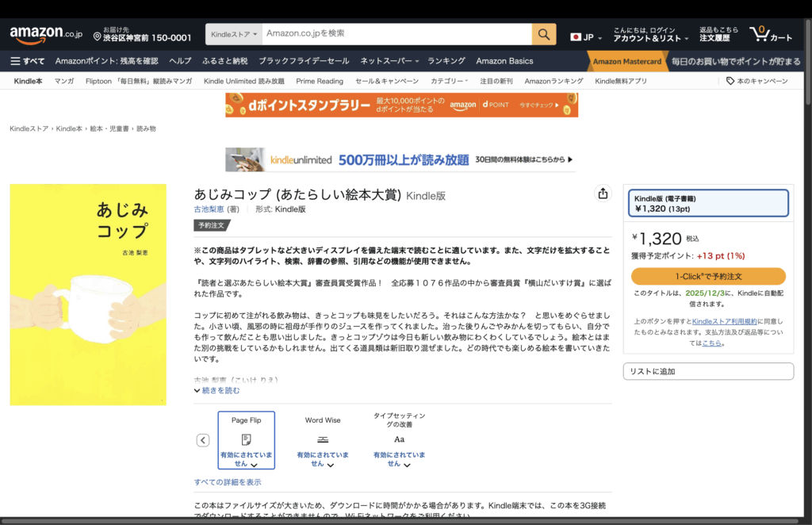The width and height of the screenshot is (812, 525).
Task: Open the ランキング navigation menu item
Action: click(x=446, y=61)
